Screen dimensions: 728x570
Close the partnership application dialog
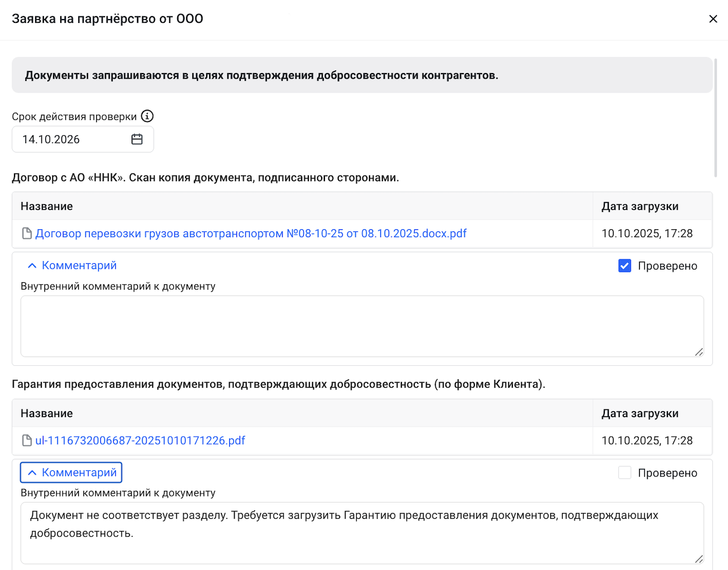(x=712, y=19)
